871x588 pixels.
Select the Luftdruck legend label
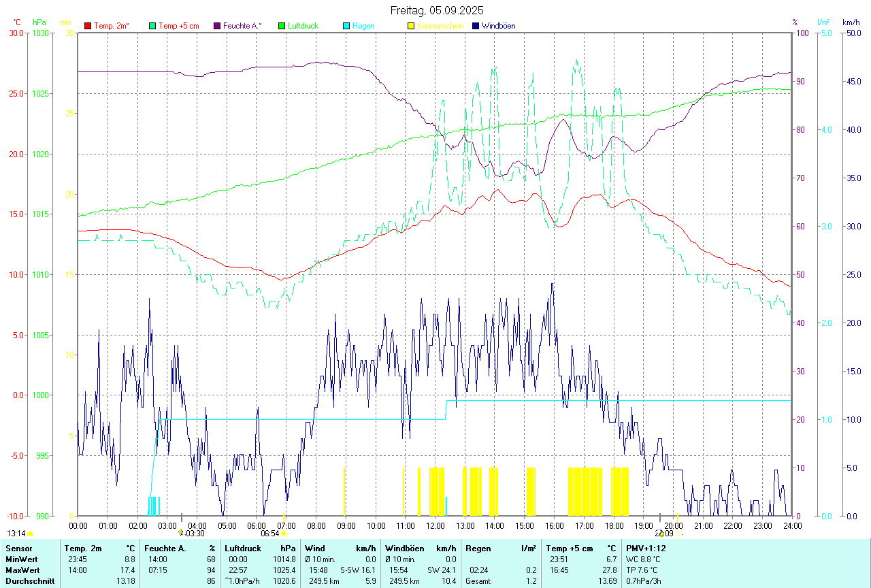pyautogui.click(x=303, y=26)
